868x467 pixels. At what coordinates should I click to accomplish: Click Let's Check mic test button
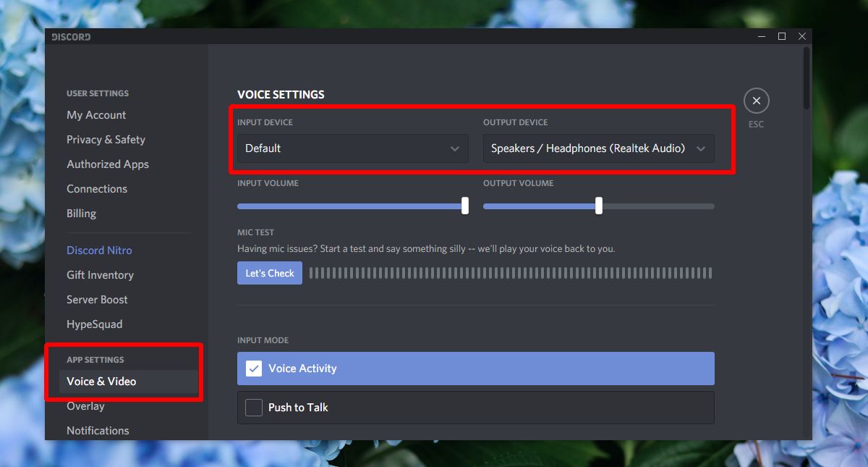[x=270, y=273]
